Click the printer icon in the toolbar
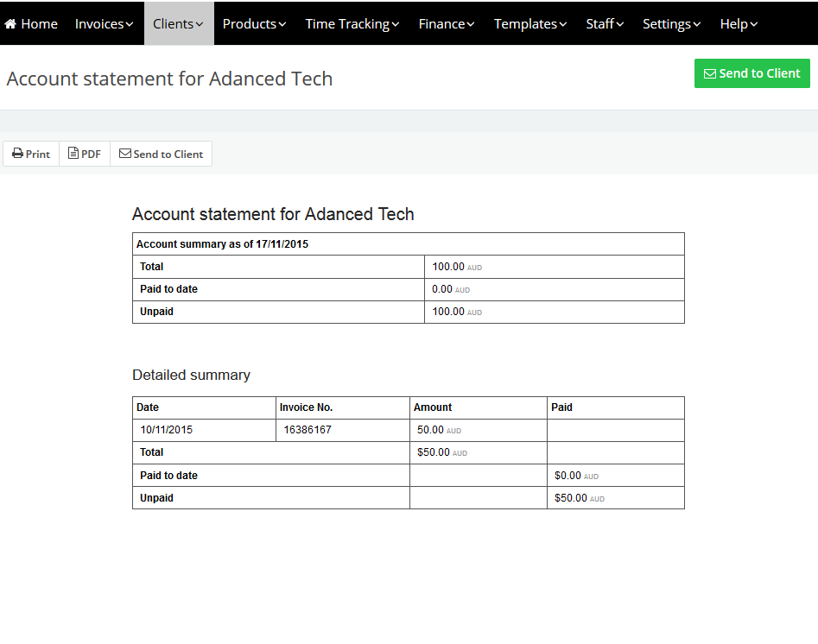This screenshot has width=818, height=644. point(17,154)
